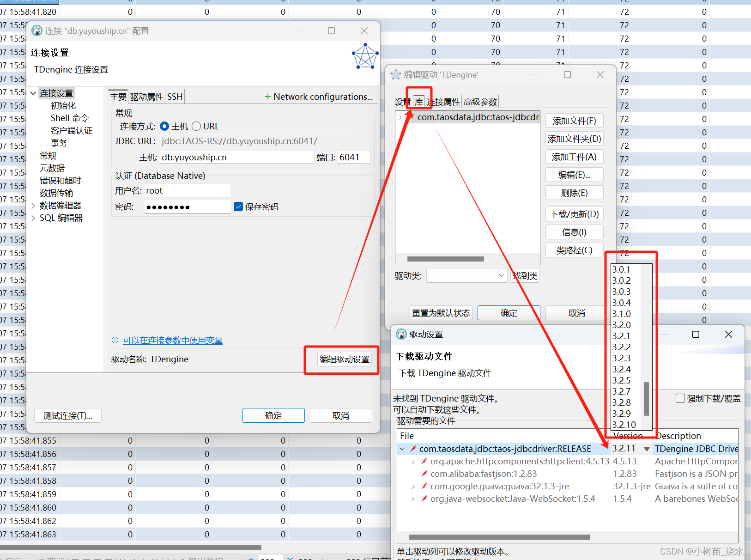Viewport: 751px width, 560px height.
Task: Maximize the connection configuration dialog
Action: [331, 30]
